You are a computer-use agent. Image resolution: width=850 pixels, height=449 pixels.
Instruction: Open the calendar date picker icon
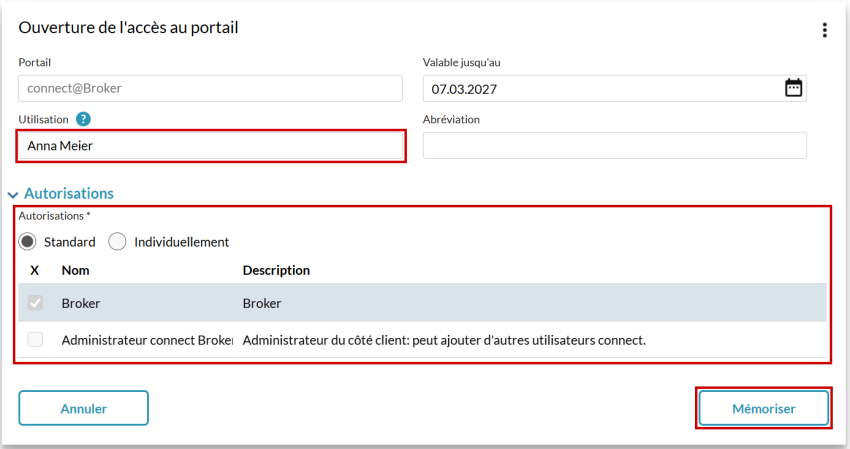tap(793, 88)
